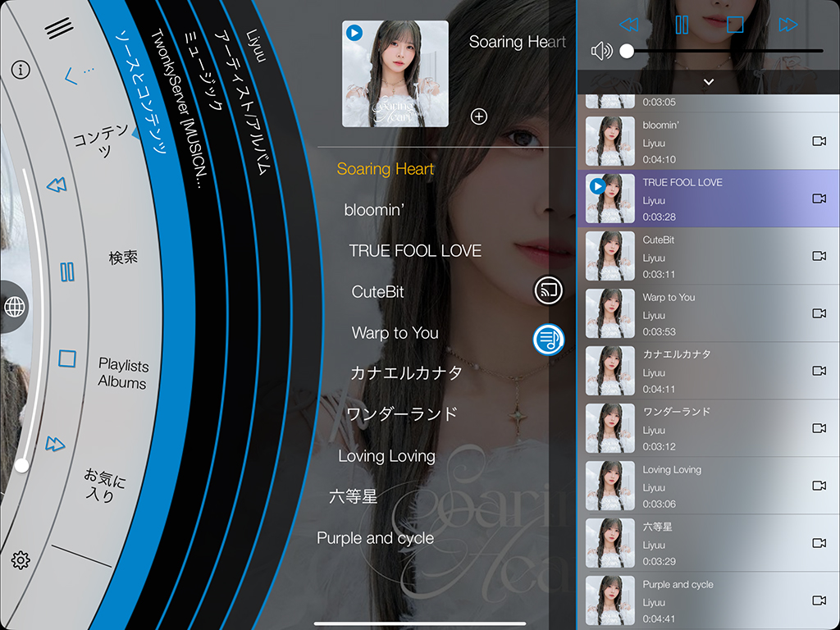Click the CuteBit thumbnail in the queue

[x=610, y=256]
